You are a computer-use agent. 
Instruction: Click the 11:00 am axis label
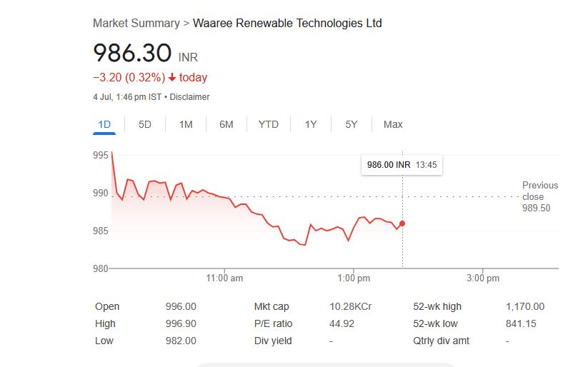point(224,278)
